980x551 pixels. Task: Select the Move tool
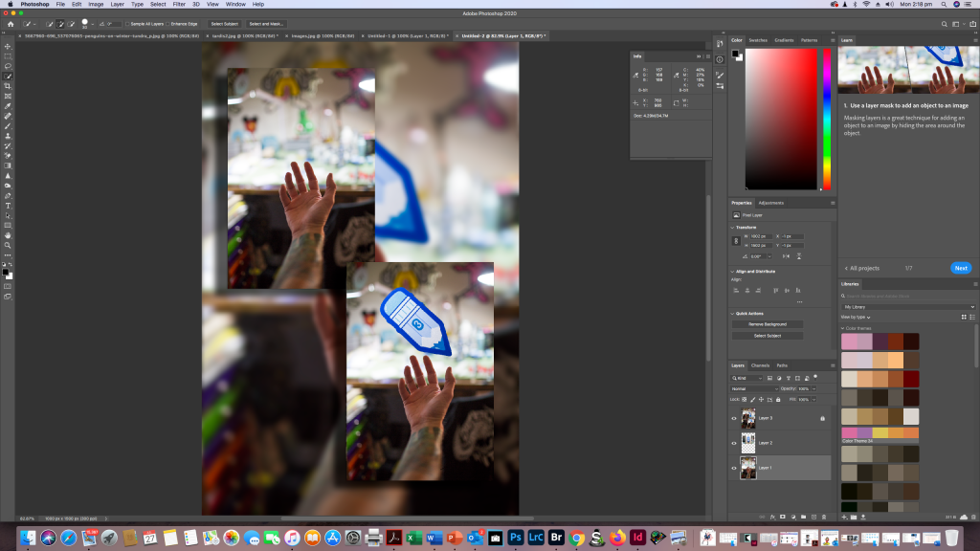pyautogui.click(x=8, y=46)
